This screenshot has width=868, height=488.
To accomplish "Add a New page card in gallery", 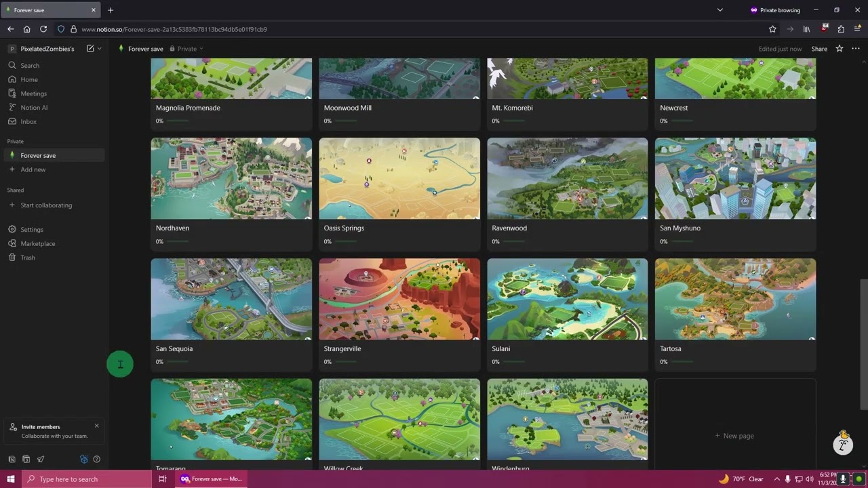I will [735, 436].
